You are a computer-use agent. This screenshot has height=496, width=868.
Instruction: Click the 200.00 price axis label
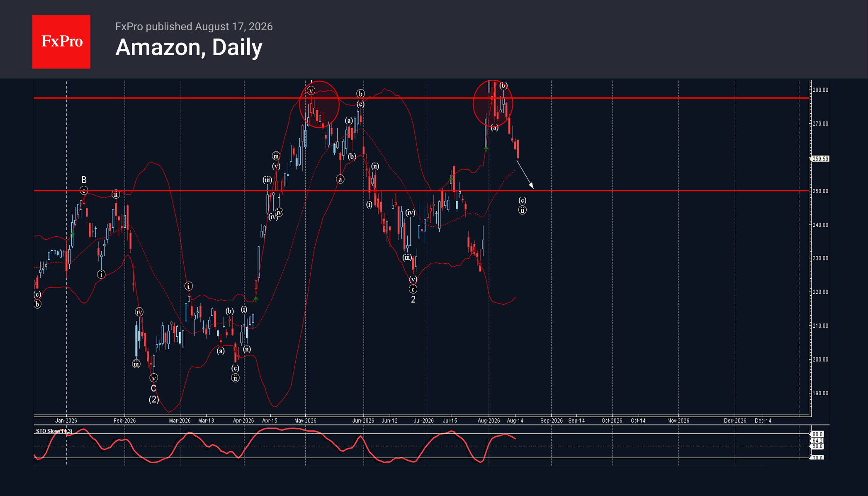pos(820,360)
